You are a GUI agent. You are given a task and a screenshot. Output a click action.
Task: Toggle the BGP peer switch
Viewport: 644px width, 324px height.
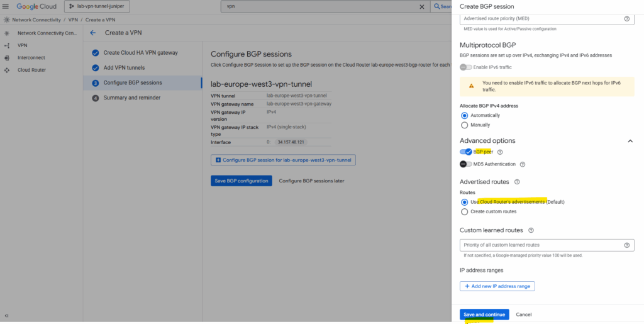(466, 152)
